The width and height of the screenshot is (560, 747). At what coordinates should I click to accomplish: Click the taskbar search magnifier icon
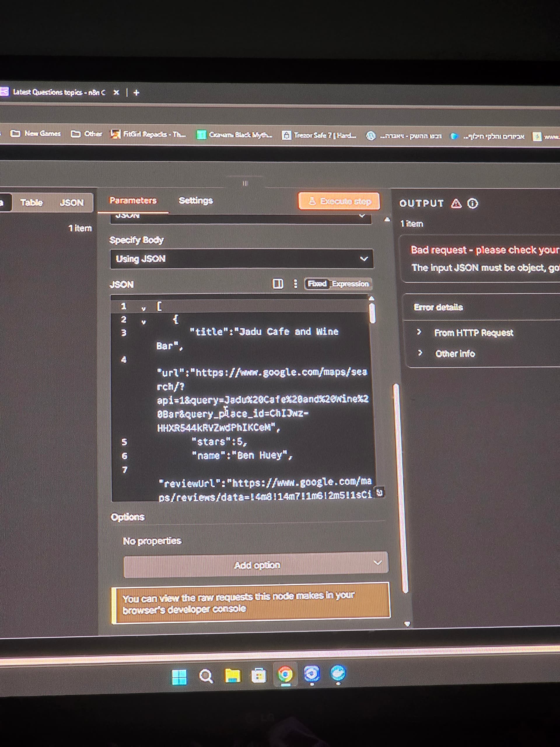click(206, 676)
